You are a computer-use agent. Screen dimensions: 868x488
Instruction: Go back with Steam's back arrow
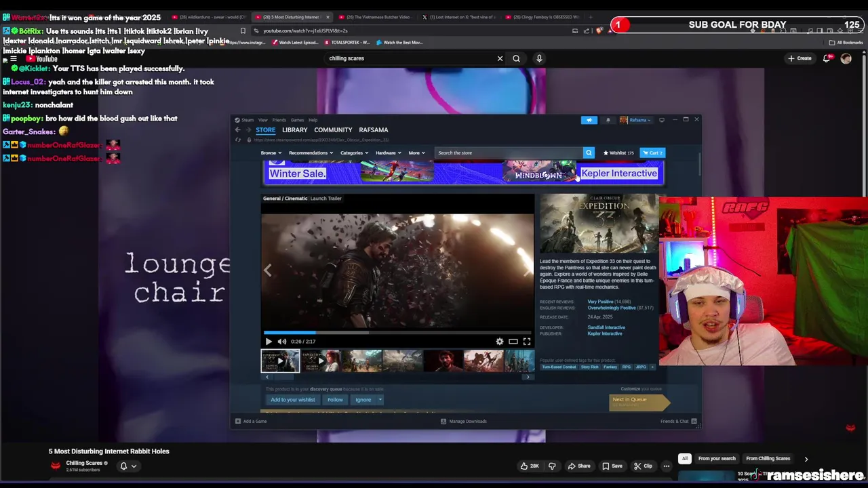coord(237,129)
